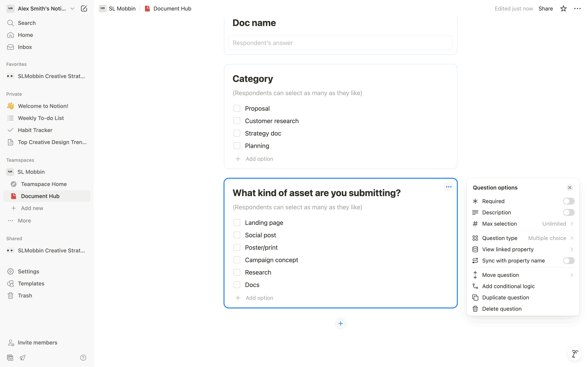588x367 pixels.
Task: Click the blue plus to add question
Action: 340,324
